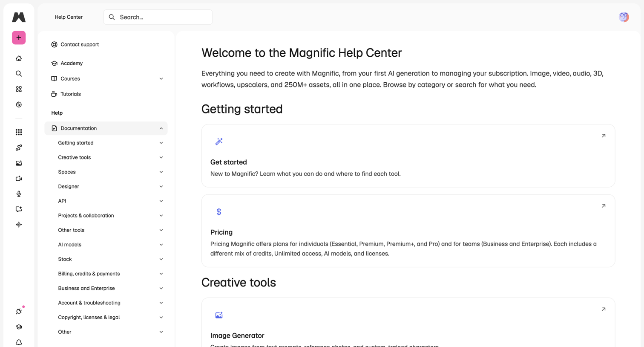The width and height of the screenshot is (644, 347).
Task: Click the plug icon with pink dot
Action: pos(19,311)
